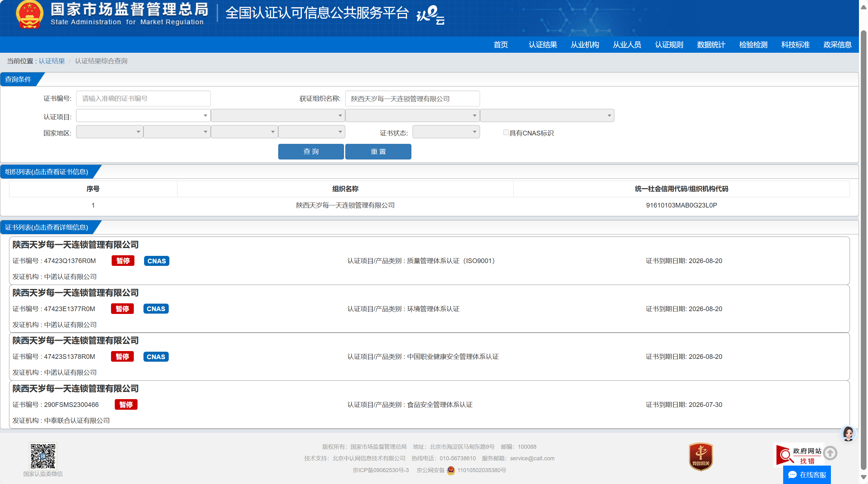Viewport: 868px width, 484px height.
Task: Tick the 具有CNAS标识 checkbox
Action: coord(506,132)
